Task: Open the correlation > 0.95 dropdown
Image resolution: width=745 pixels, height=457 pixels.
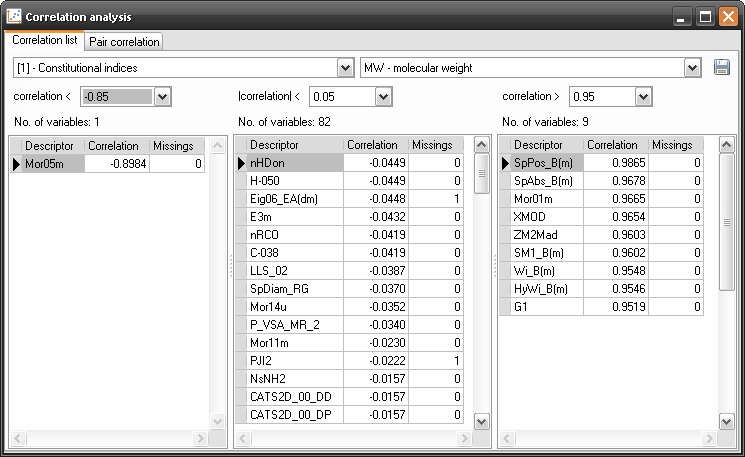Action: click(x=643, y=97)
